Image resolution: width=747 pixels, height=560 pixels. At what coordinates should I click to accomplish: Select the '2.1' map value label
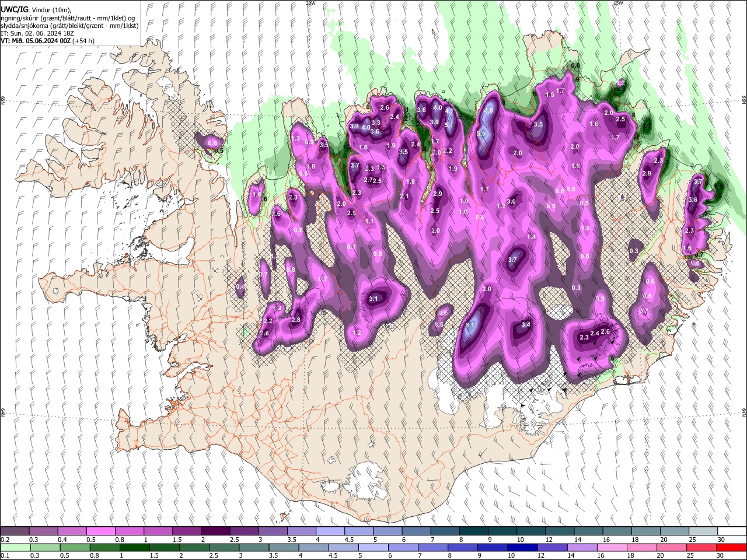[404, 197]
